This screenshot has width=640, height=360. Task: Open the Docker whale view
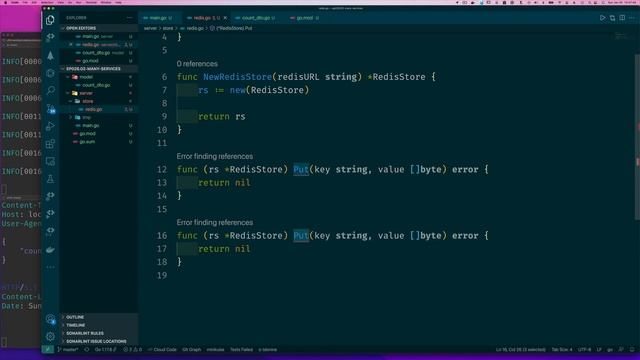point(50,249)
